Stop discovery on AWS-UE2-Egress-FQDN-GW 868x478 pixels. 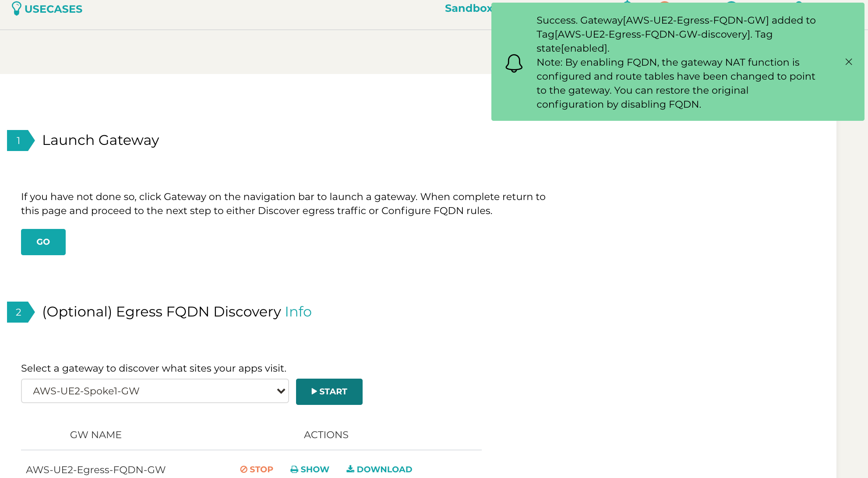(257, 469)
